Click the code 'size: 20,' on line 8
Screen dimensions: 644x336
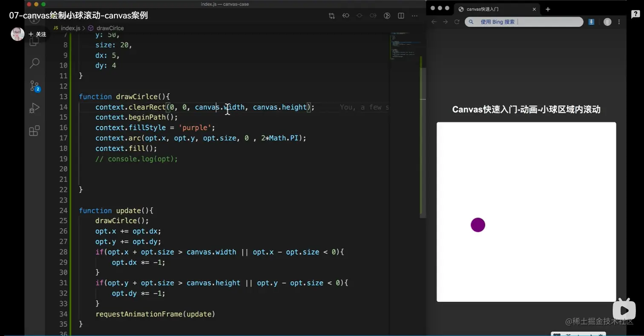114,45
